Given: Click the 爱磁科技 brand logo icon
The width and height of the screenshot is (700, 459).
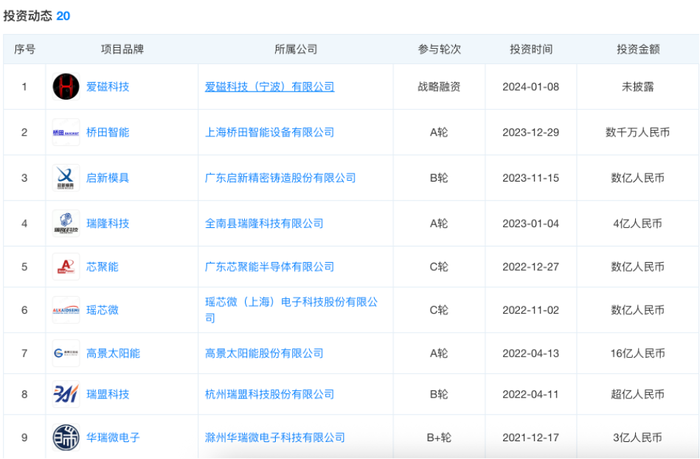Looking at the screenshot, I should point(66,87).
